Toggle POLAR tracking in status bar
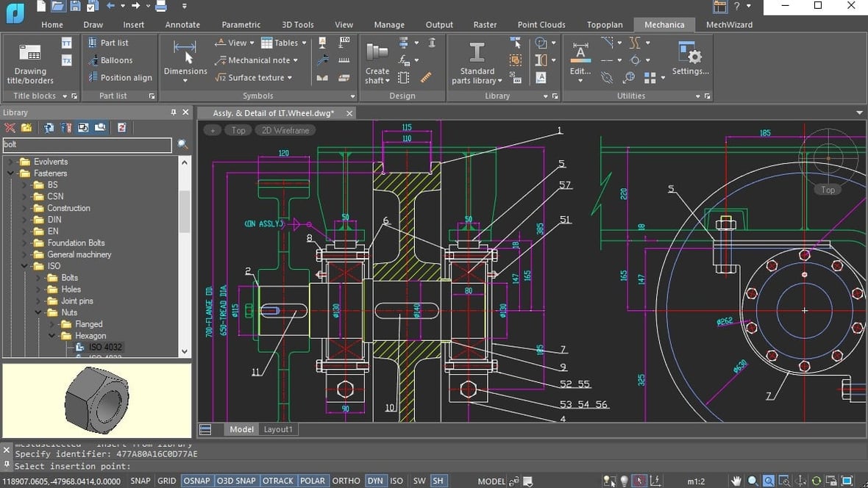The image size is (868, 488). tap(313, 481)
